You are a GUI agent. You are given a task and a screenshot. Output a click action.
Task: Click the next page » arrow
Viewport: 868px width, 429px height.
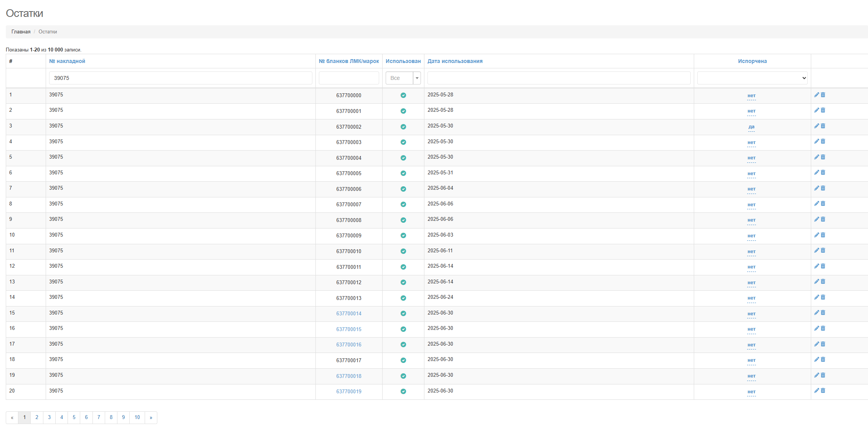point(151,417)
